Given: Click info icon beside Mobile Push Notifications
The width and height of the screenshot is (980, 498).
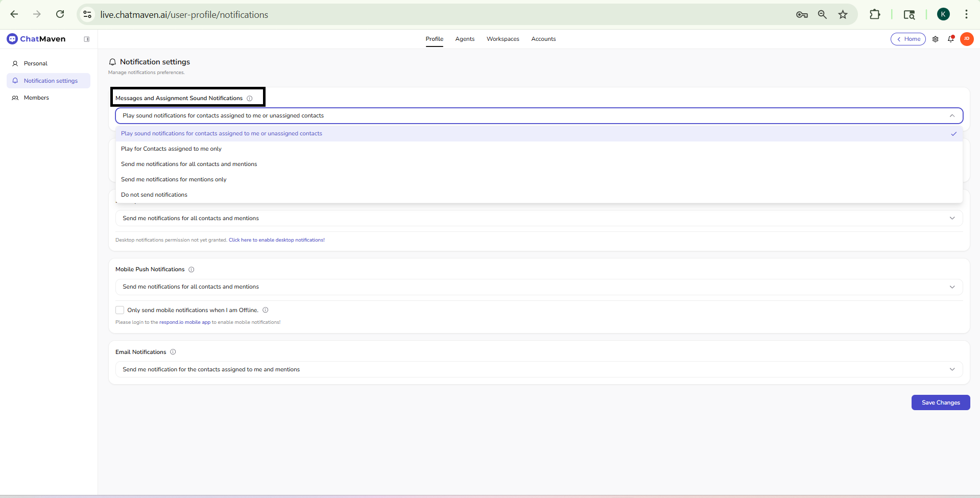Looking at the screenshot, I should pos(192,270).
